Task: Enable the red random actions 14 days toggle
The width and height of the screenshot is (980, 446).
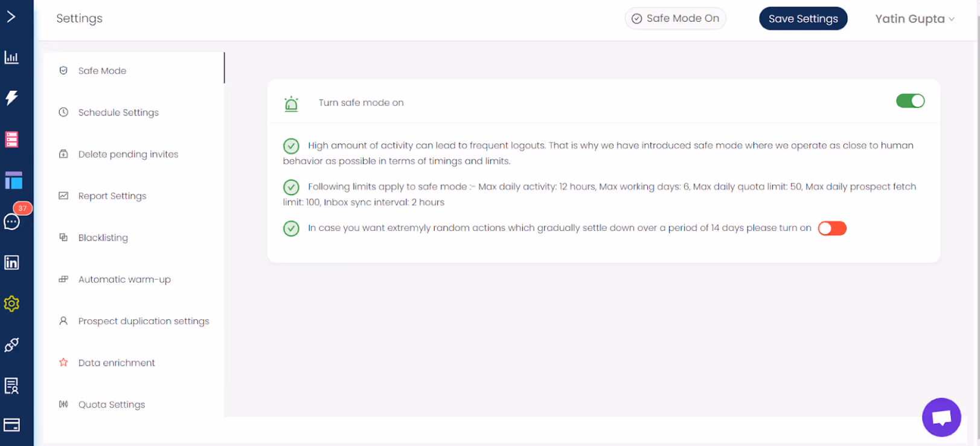Action: (832, 228)
